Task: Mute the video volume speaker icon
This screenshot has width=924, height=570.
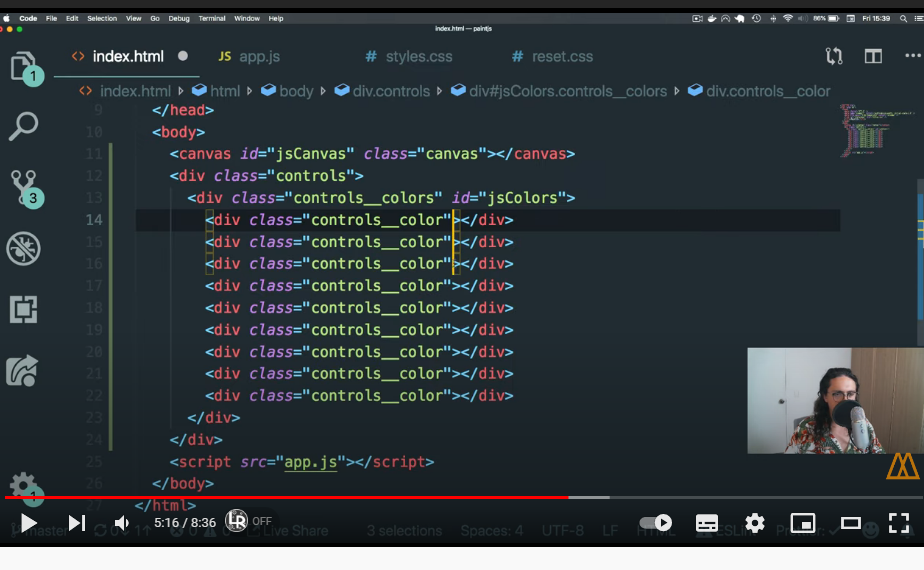Action: click(121, 522)
